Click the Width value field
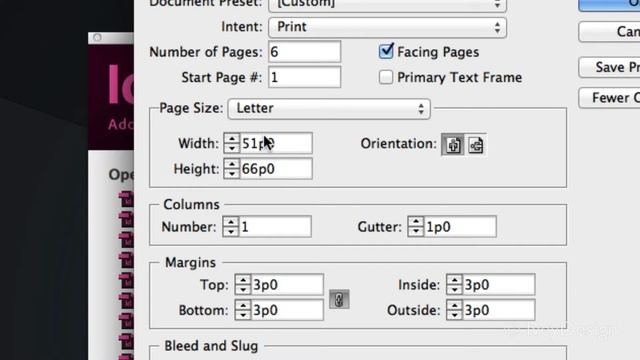This screenshot has width=640, height=360. tap(276, 143)
